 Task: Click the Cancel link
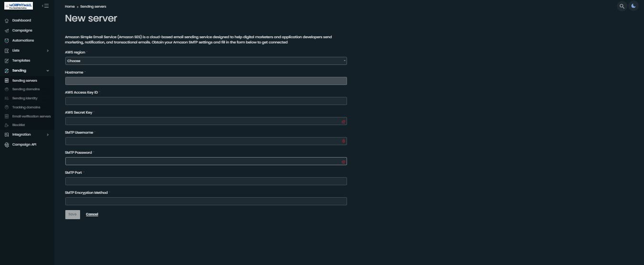pos(92,214)
